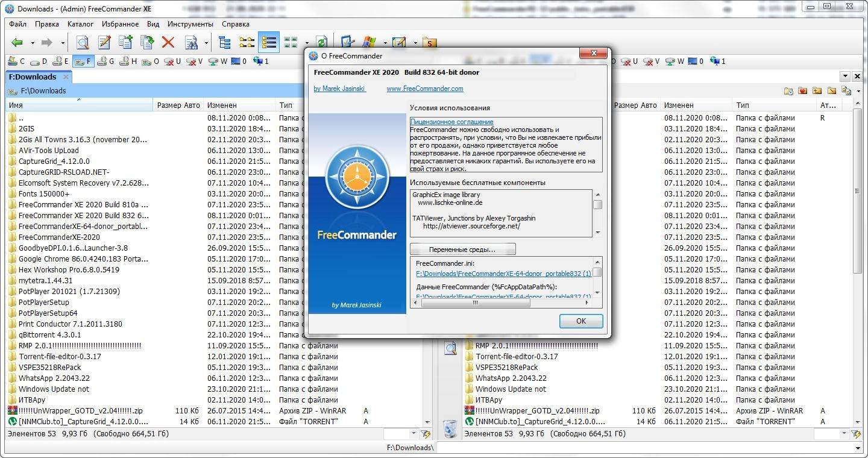Open the by Marek Jasinski link
The image size is (868, 458).
(x=340, y=89)
